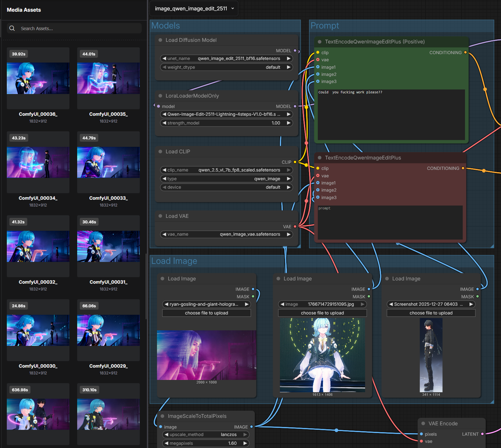Collapse the Load CLIP node via its dot

coord(160,152)
